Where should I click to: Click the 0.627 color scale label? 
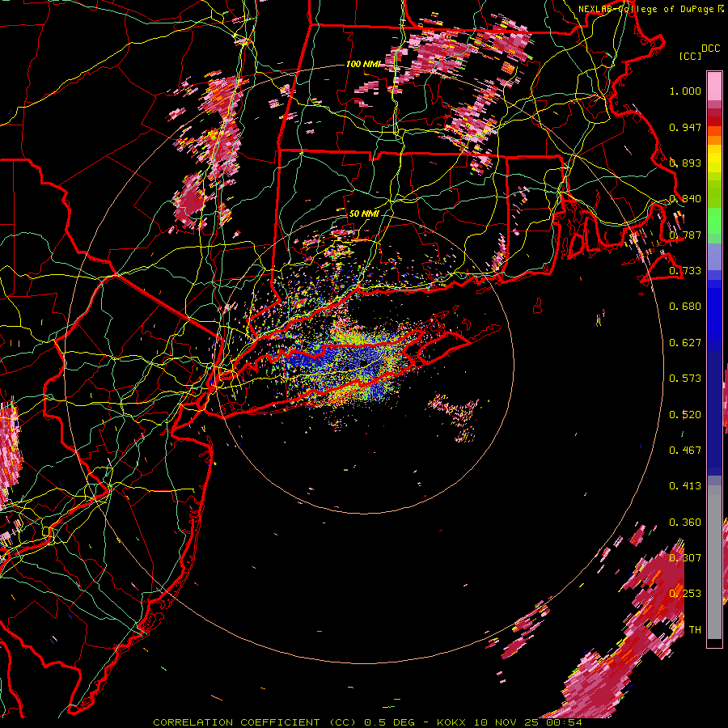tap(685, 343)
